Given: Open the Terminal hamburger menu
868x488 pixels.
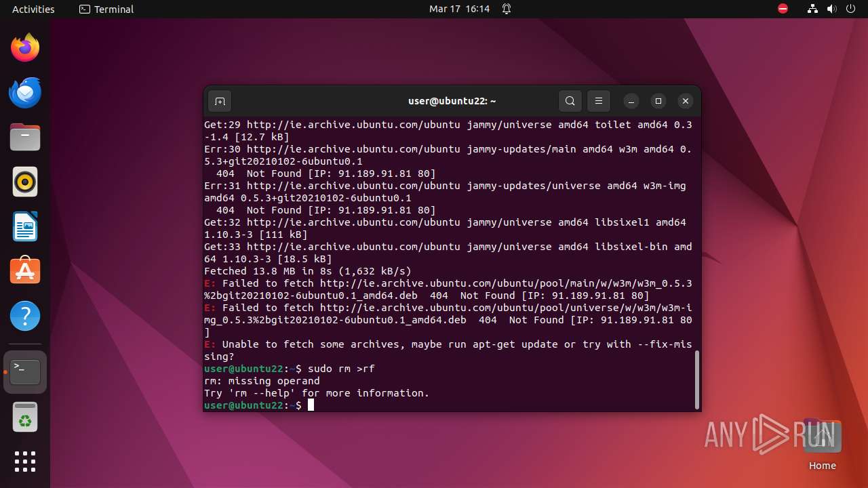Looking at the screenshot, I should tap(599, 101).
